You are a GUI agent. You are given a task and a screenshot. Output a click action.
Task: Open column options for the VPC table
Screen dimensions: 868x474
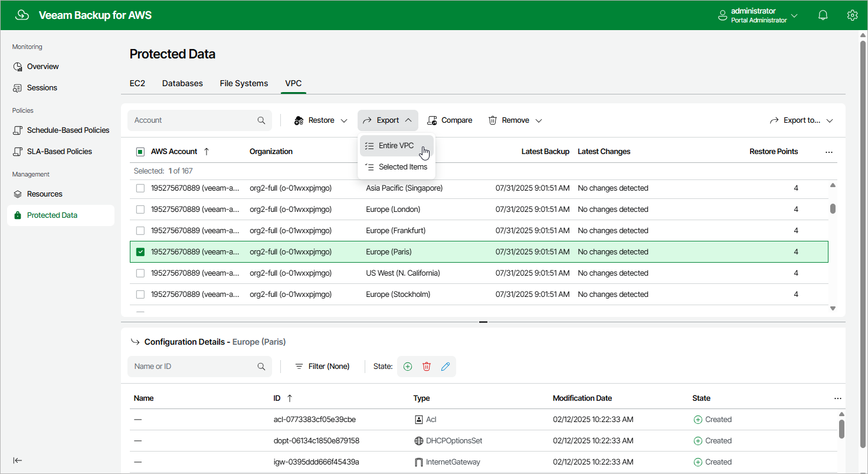click(829, 152)
